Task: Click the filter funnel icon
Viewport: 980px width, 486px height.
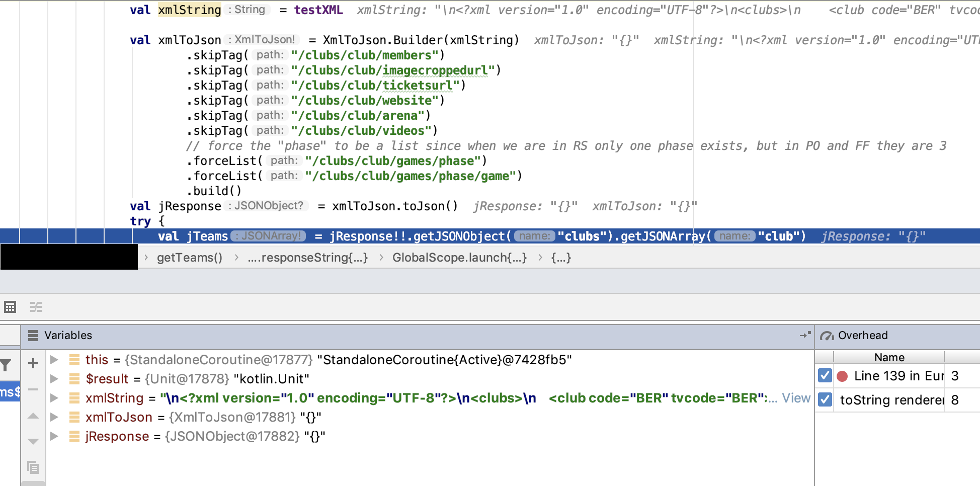Action: point(6,365)
